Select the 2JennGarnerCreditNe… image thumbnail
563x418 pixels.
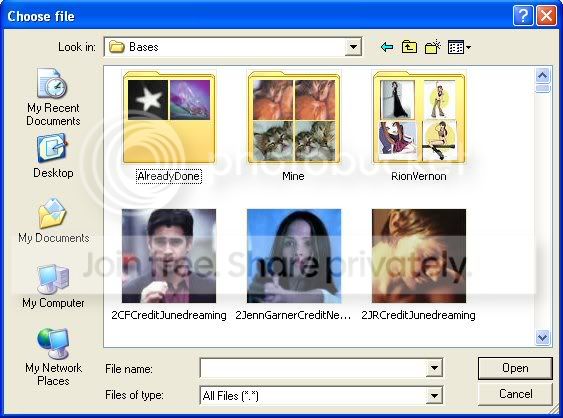point(294,256)
